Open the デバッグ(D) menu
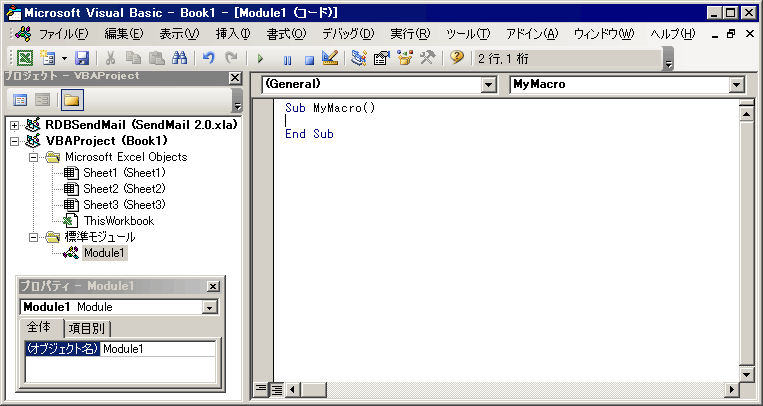763x406 pixels. (x=348, y=34)
